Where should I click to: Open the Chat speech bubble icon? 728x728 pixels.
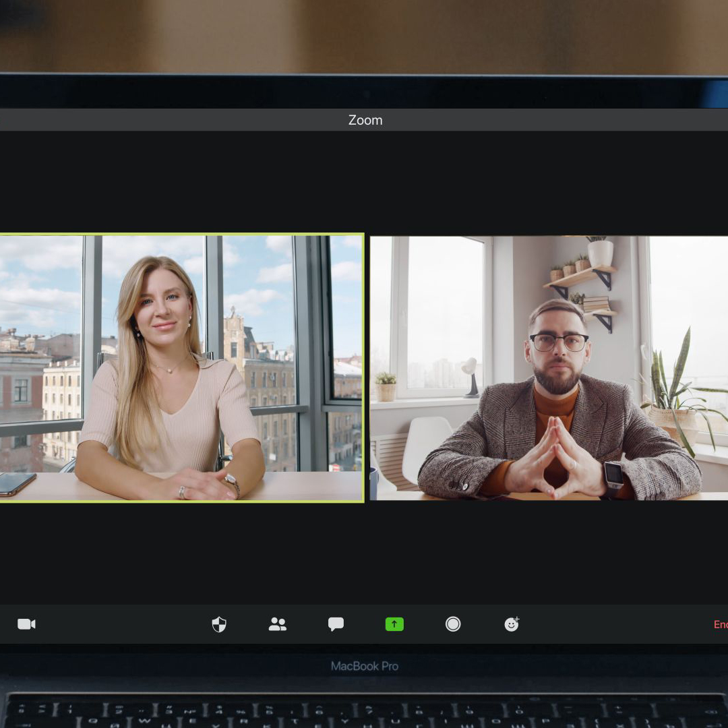click(336, 624)
